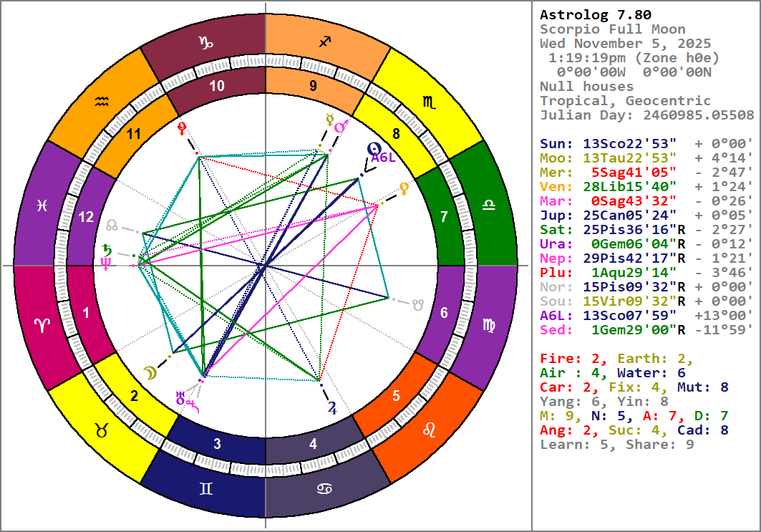Select the Venus glyph near house 7
Viewport: 761px width, 532px height.
tap(404, 189)
